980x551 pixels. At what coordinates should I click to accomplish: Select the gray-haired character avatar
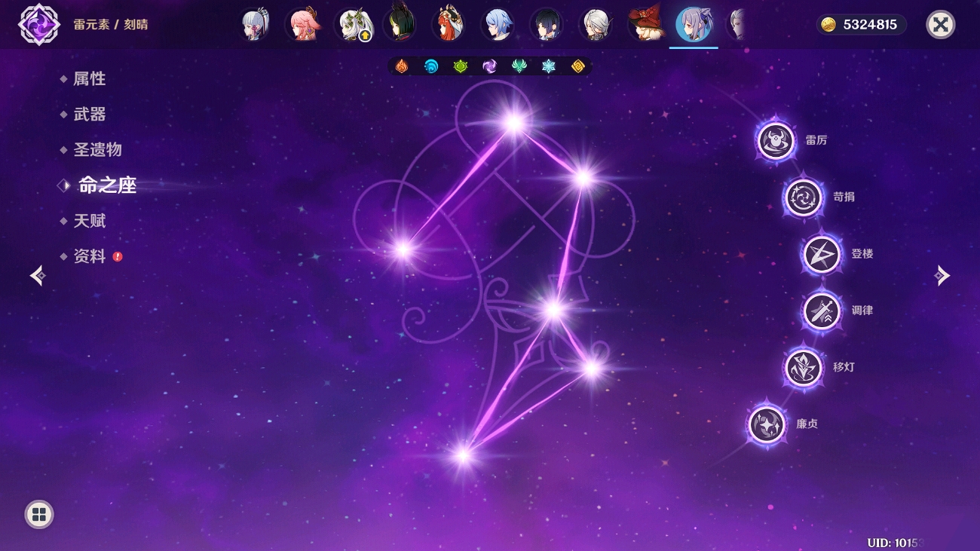(x=595, y=25)
